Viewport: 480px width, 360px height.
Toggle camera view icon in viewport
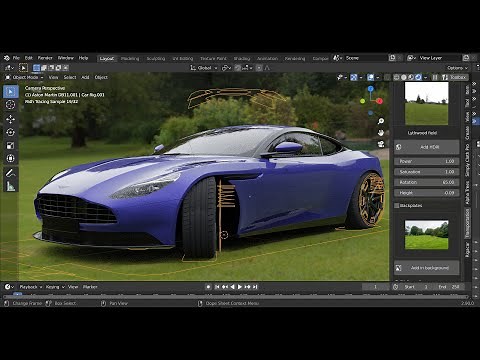[381, 144]
